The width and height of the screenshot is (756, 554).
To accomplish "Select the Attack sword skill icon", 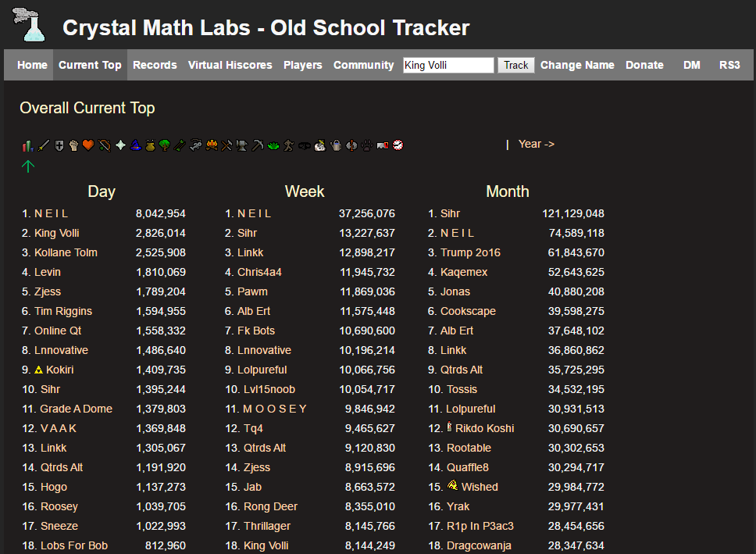I will (x=44, y=145).
